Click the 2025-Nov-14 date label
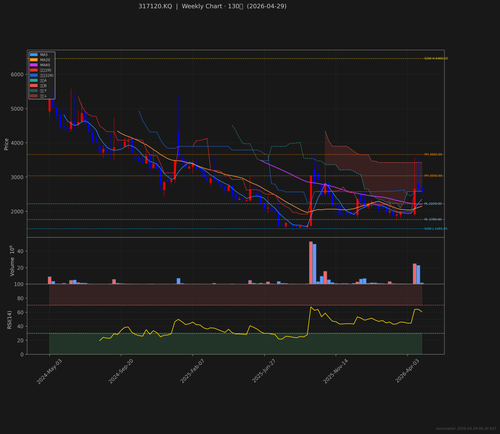The width and height of the screenshot is (500, 434). (x=336, y=371)
